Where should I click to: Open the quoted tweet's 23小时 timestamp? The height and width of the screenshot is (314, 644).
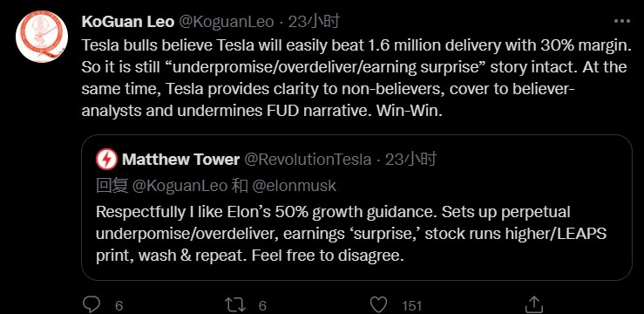(410, 159)
